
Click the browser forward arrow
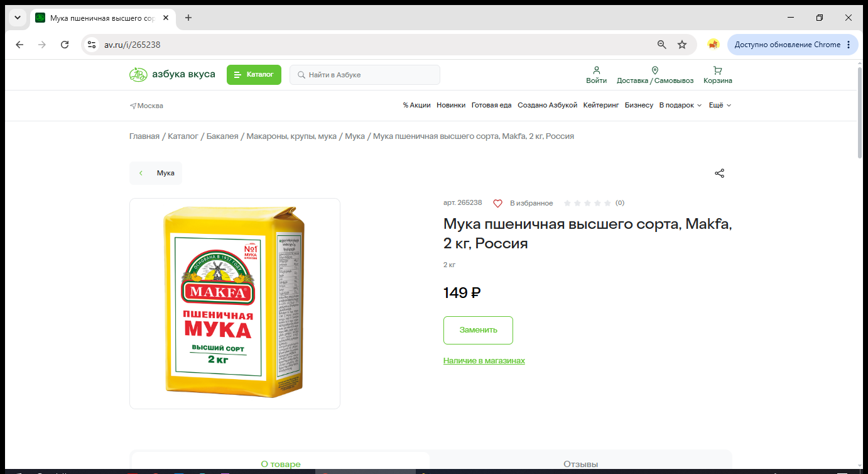pyautogui.click(x=42, y=45)
